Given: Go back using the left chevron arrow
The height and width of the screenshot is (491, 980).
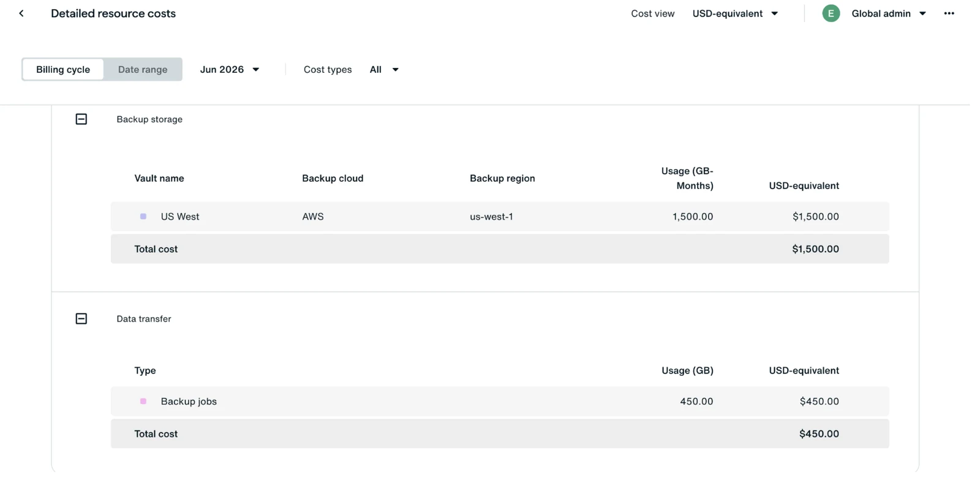Looking at the screenshot, I should tap(21, 13).
